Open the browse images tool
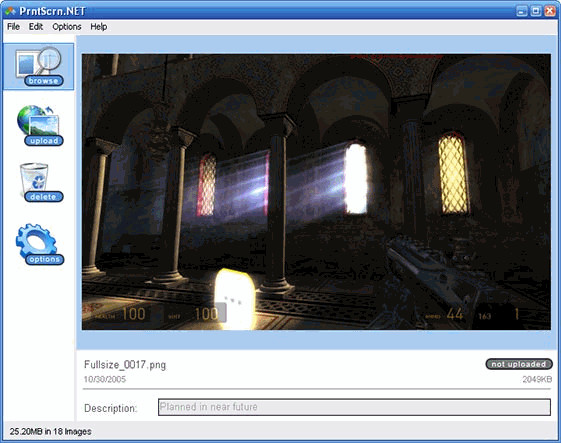Viewport: 561px width, 443px height. coord(39,67)
